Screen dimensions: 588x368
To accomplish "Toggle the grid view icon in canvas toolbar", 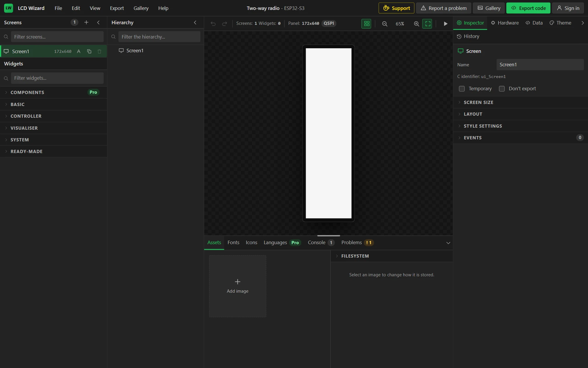I will 366,24.
